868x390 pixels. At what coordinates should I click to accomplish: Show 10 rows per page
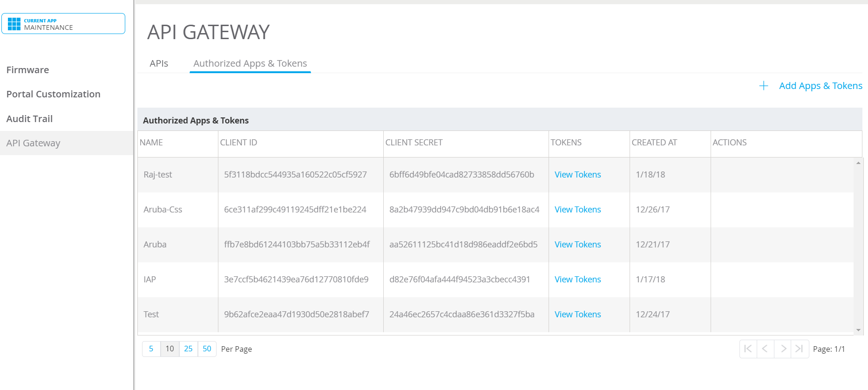(170, 349)
